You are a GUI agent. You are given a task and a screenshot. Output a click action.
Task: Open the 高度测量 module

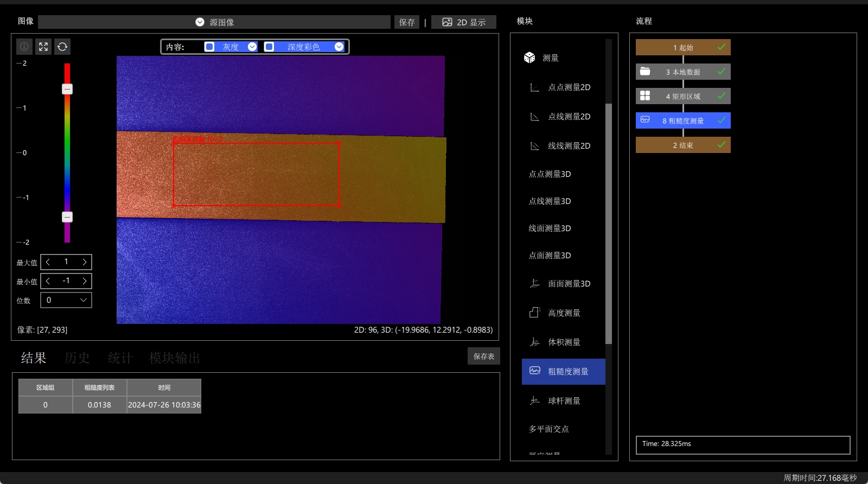click(555, 313)
